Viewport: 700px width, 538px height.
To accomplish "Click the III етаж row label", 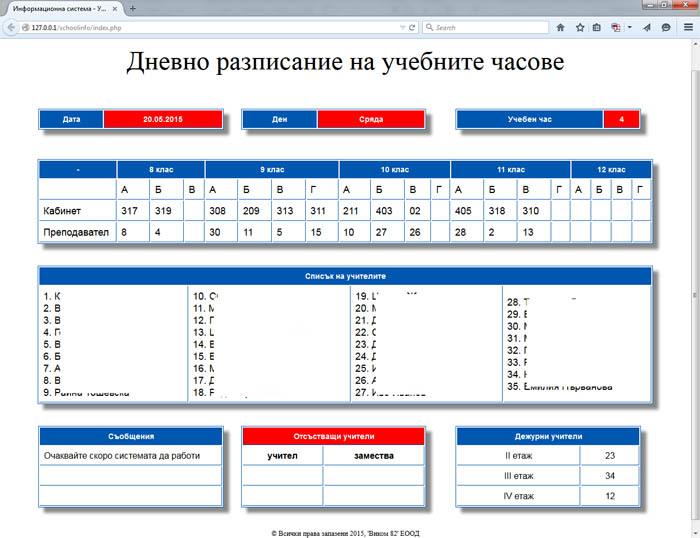I will 518,476.
